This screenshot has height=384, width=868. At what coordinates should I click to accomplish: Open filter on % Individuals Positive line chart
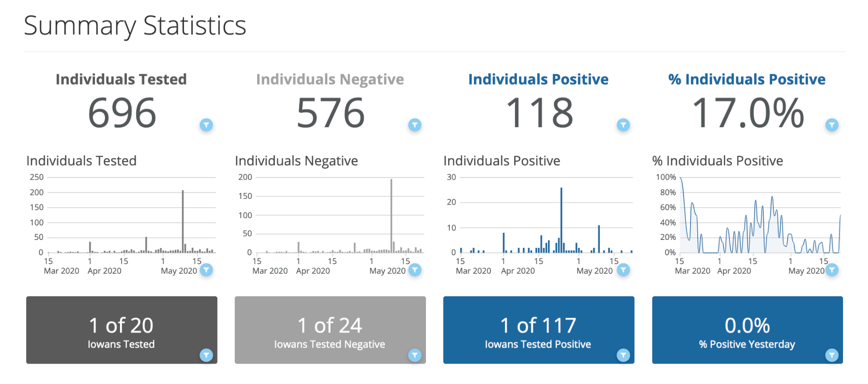pyautogui.click(x=832, y=270)
